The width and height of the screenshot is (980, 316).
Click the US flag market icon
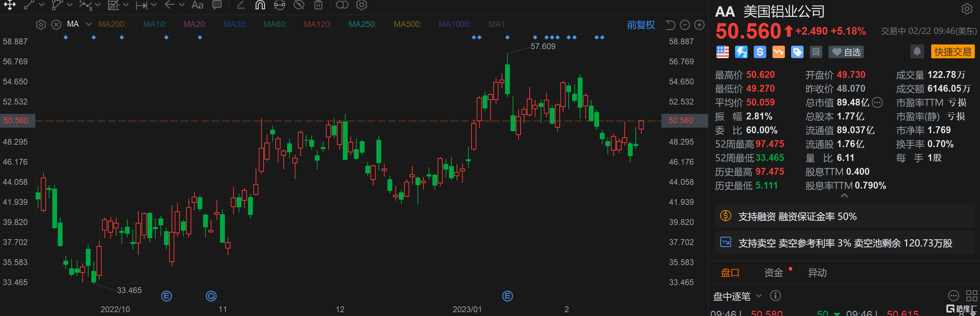(x=722, y=52)
